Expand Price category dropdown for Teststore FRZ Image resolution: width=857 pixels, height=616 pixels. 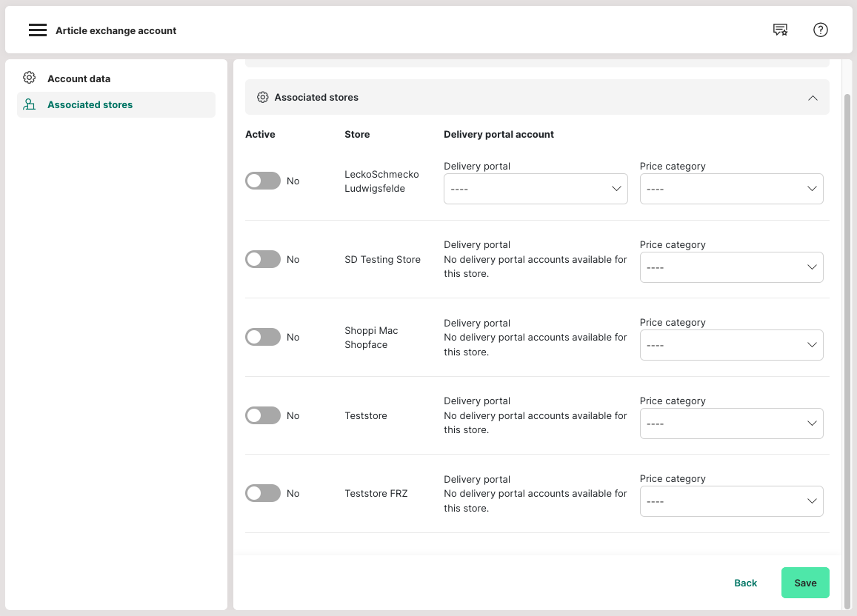pyautogui.click(x=731, y=501)
